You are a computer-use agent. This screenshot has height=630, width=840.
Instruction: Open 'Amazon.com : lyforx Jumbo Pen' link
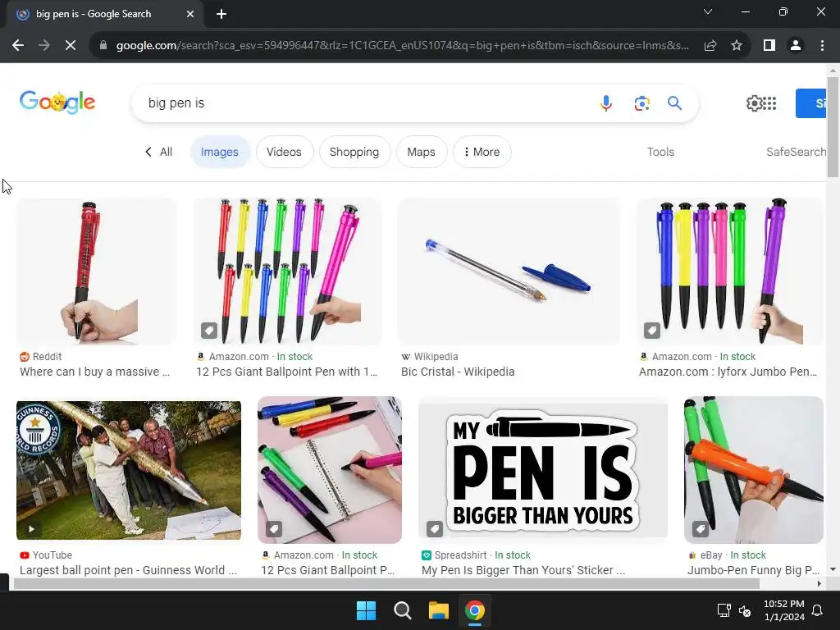pyautogui.click(x=728, y=372)
